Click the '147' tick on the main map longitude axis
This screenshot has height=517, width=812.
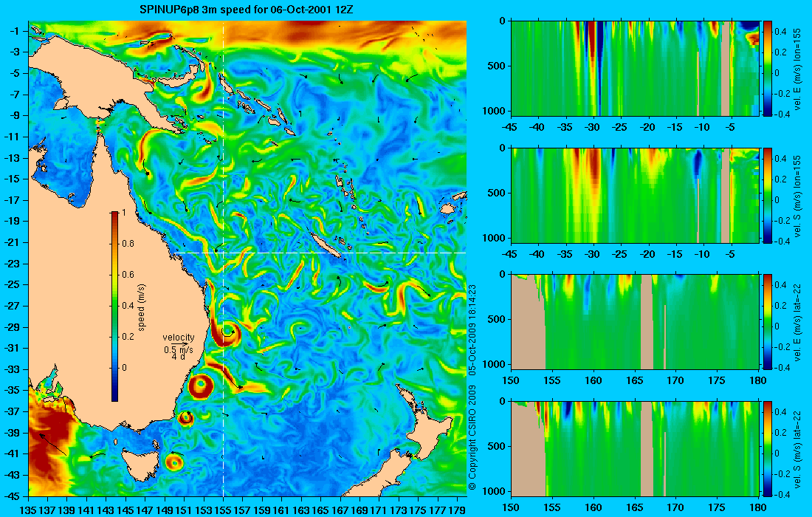click(x=145, y=510)
